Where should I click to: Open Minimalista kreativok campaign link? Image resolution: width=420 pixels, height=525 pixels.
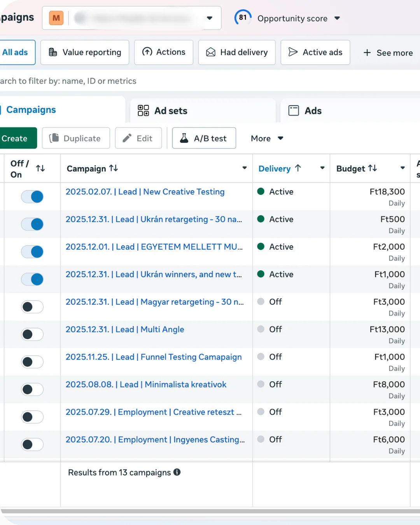point(146,385)
